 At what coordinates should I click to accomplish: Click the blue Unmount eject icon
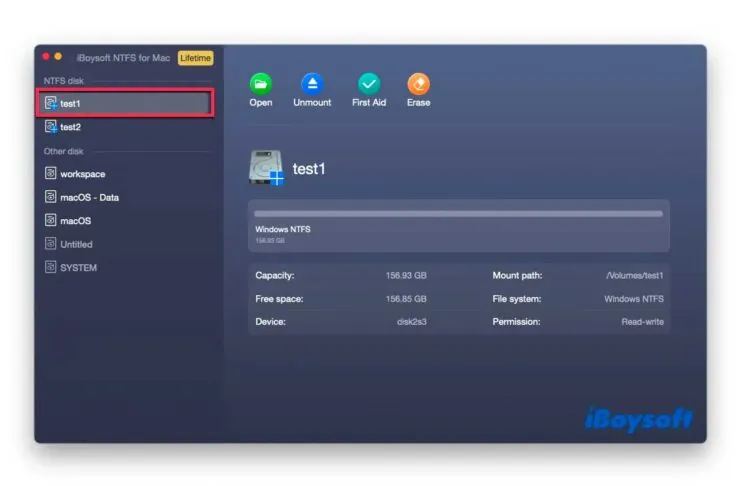pyautogui.click(x=312, y=84)
